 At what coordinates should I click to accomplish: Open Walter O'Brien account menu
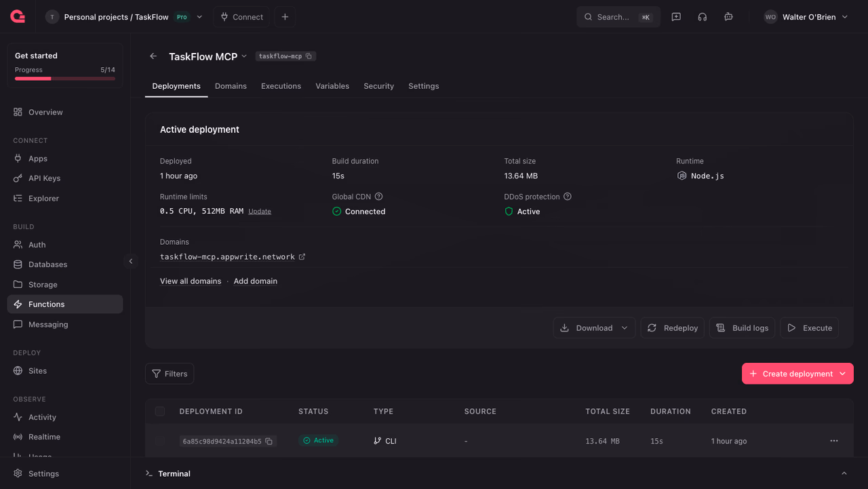pos(806,17)
